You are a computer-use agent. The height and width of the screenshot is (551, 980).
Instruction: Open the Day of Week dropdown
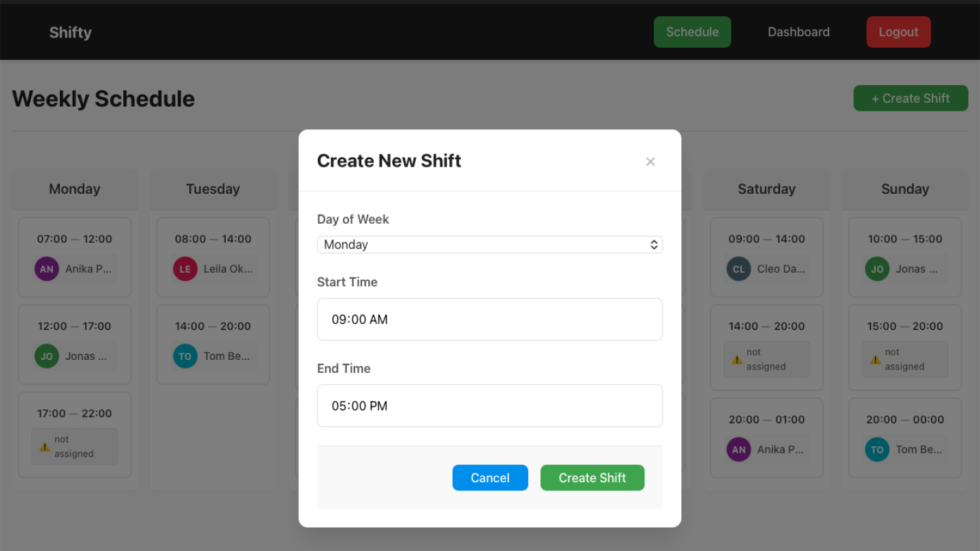tap(490, 244)
